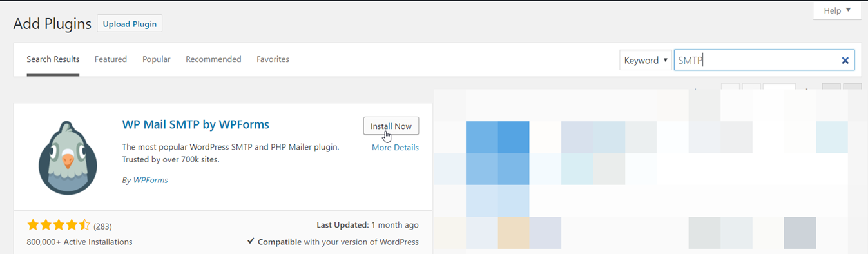Select the Recommended tab

pyautogui.click(x=213, y=59)
